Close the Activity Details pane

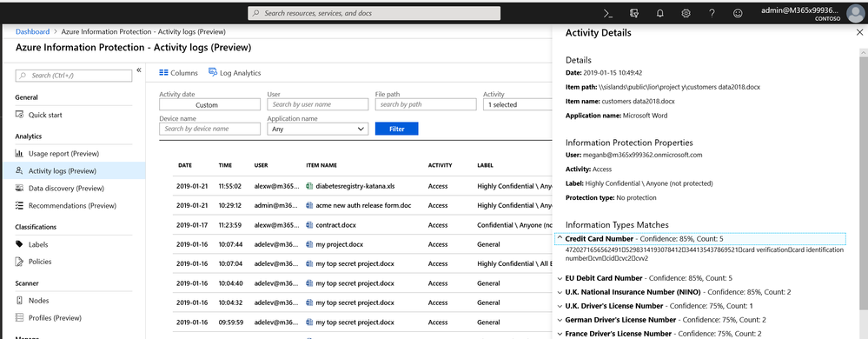[x=859, y=33]
